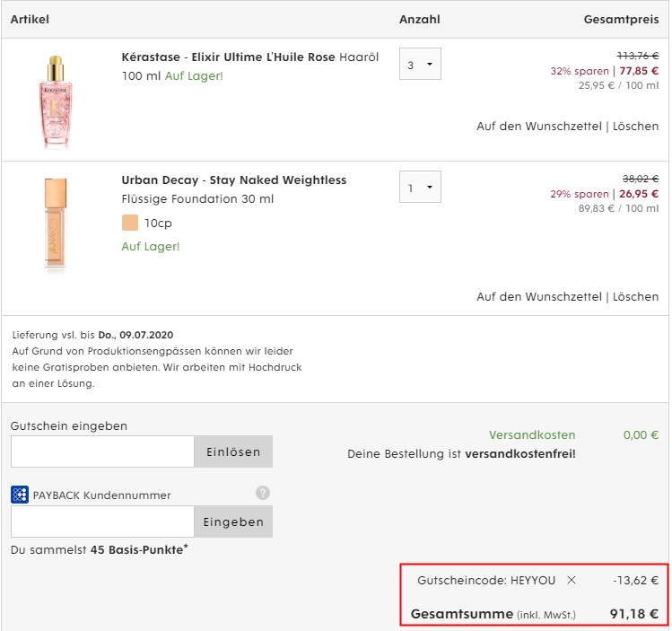Remove Urban Decay foundation via Löschen
This screenshot has width=672, height=631.
point(635,296)
